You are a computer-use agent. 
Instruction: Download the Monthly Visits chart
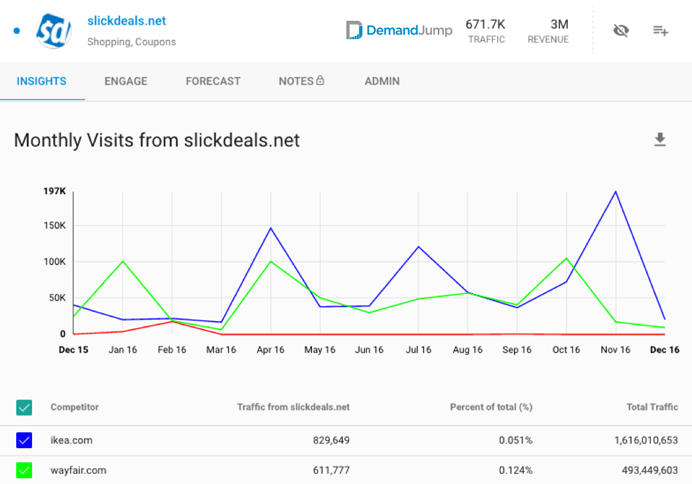point(660,139)
